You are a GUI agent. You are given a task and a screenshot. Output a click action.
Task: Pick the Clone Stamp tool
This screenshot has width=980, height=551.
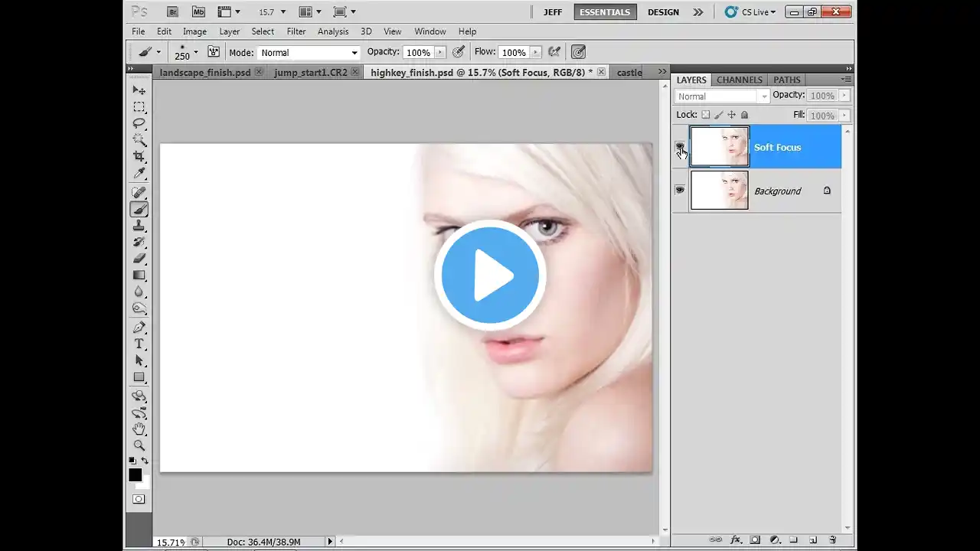[x=139, y=226]
